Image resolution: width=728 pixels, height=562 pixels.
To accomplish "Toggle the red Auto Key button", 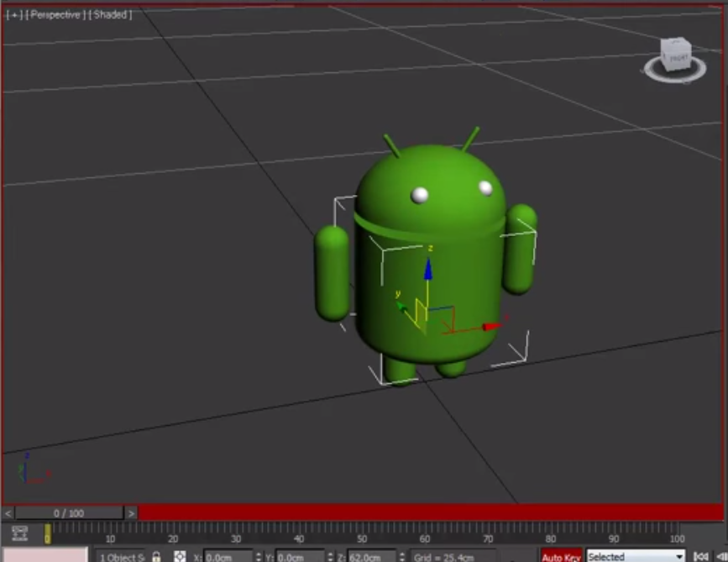I will click(x=561, y=556).
